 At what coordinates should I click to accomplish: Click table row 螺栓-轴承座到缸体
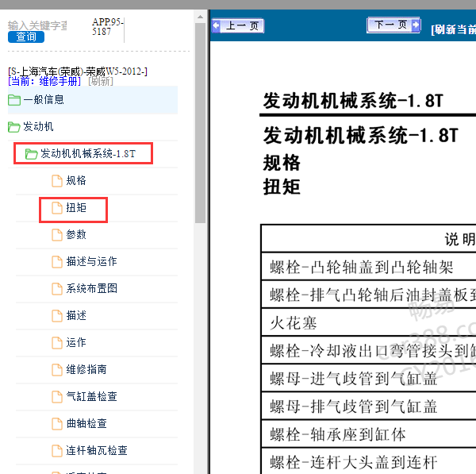click(x=369, y=434)
